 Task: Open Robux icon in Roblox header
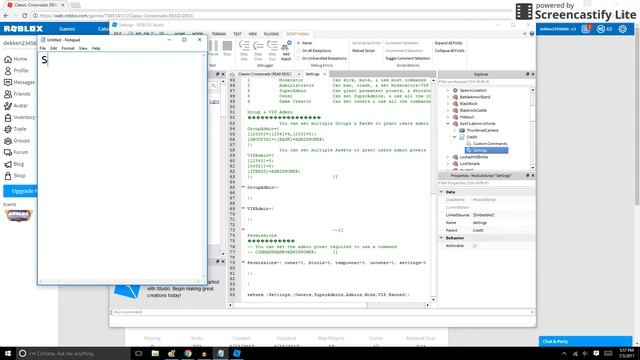click(601, 29)
